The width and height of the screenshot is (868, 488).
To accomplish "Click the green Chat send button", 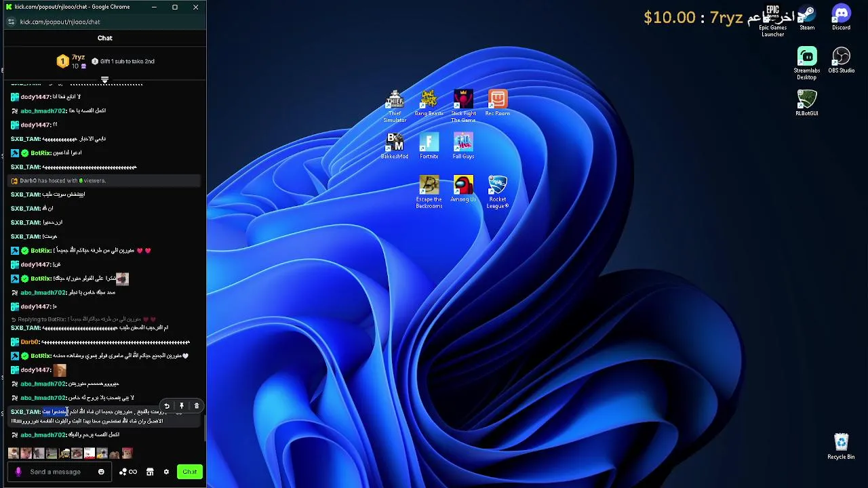I will click(x=189, y=472).
